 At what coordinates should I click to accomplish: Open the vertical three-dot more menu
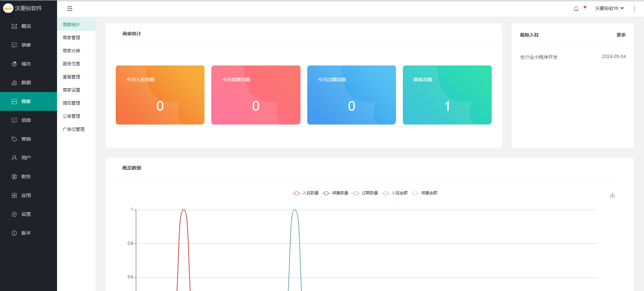click(634, 9)
